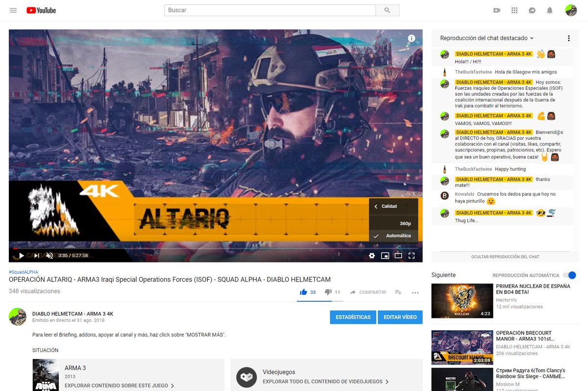588x391 pixels.
Task: Click channel avatar under the video
Action: pos(18,317)
